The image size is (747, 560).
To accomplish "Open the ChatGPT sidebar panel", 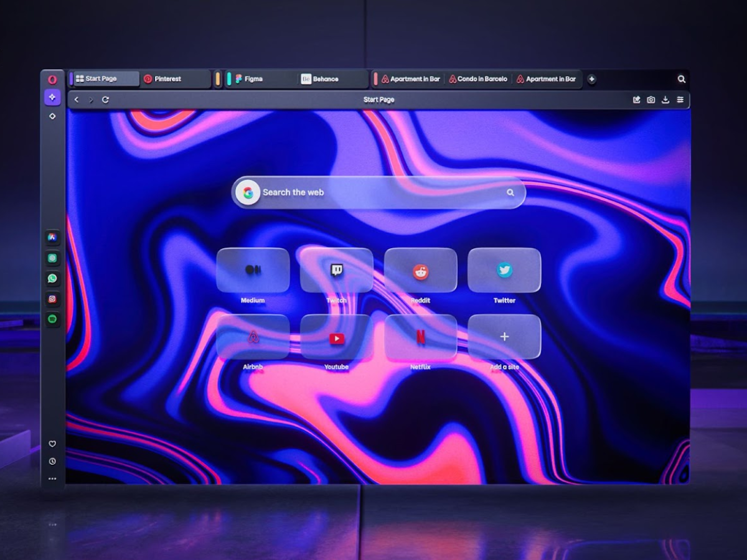I will [52, 258].
